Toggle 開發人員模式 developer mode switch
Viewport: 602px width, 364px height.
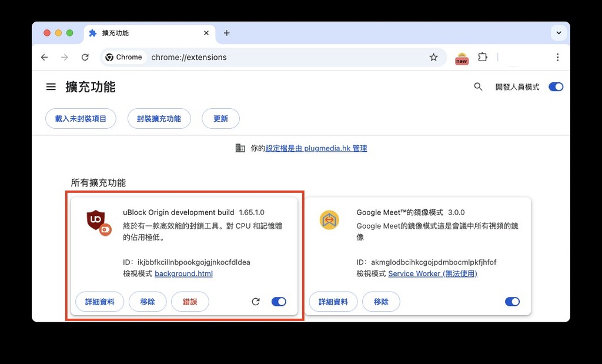(x=556, y=87)
